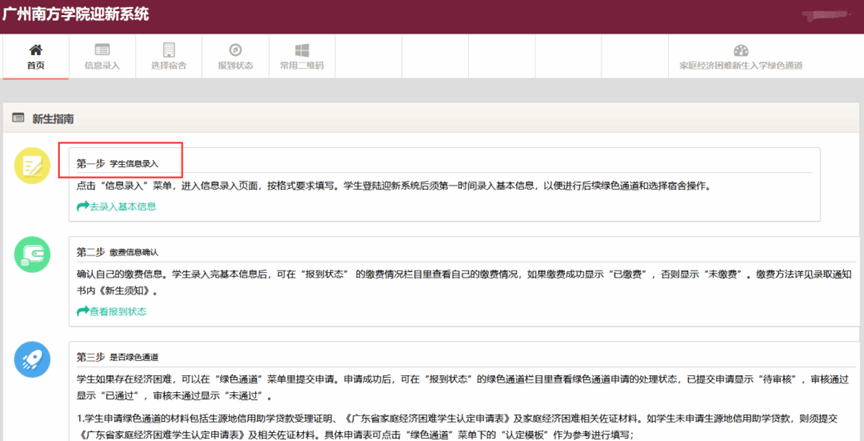Click the 广州南方学院迎新系统 site title
864x441 pixels.
(75, 15)
